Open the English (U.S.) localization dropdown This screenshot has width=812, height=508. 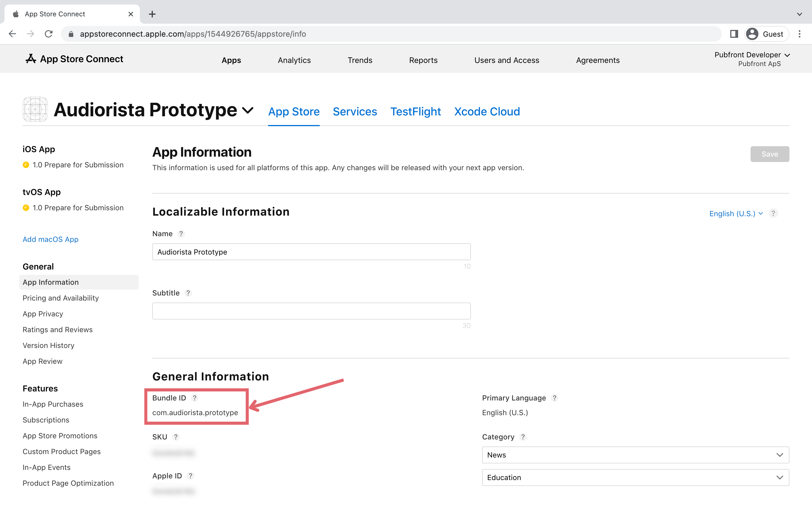coord(736,214)
